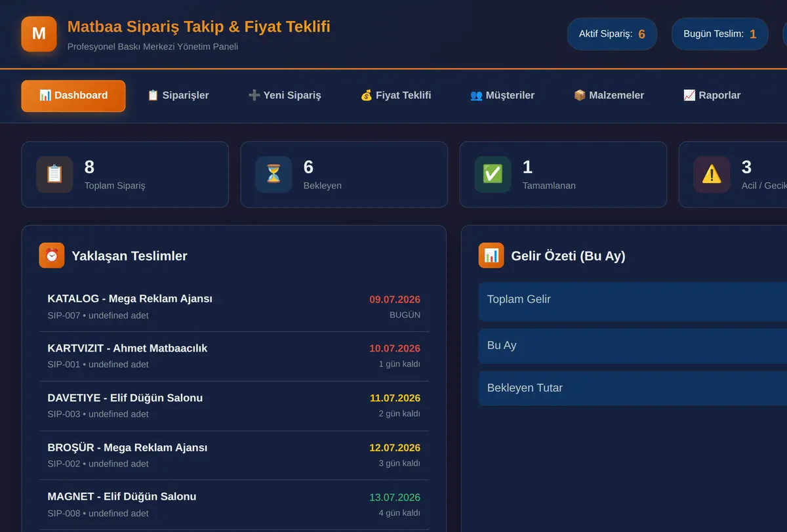Click order code SIP-007
The image size is (787, 532).
click(64, 316)
